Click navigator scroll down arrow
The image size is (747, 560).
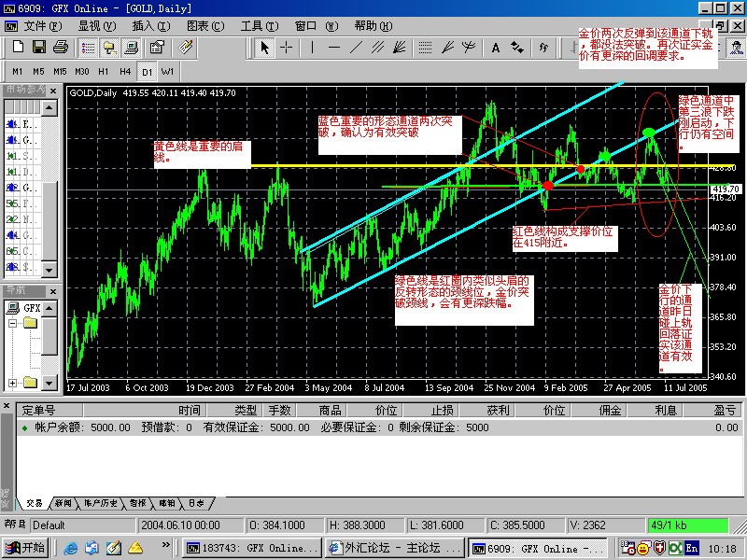[49, 382]
